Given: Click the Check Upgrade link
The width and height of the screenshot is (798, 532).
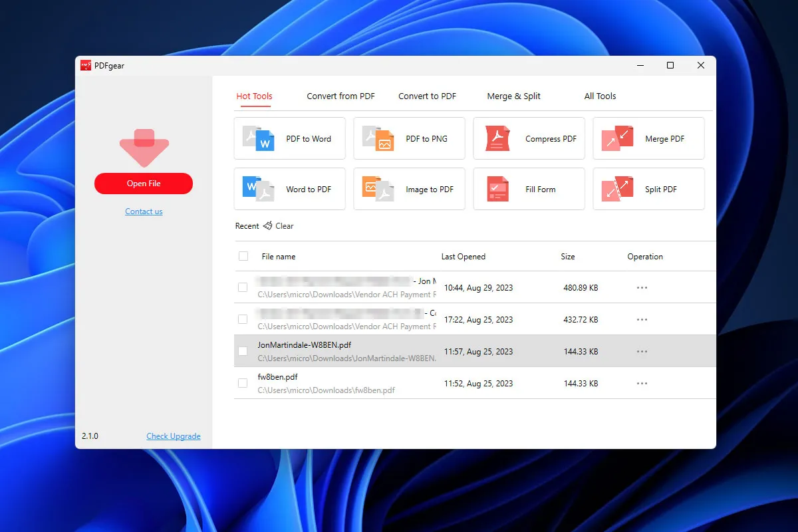Looking at the screenshot, I should [174, 436].
